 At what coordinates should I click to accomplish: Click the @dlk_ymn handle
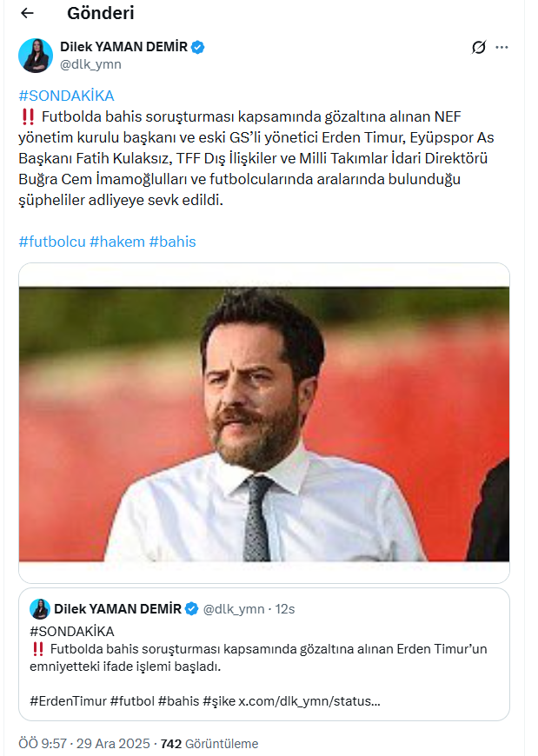click(x=92, y=63)
